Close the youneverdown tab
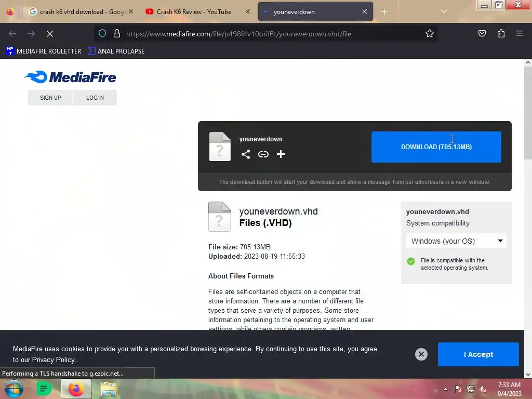This screenshot has height=399, width=532. coord(365,11)
